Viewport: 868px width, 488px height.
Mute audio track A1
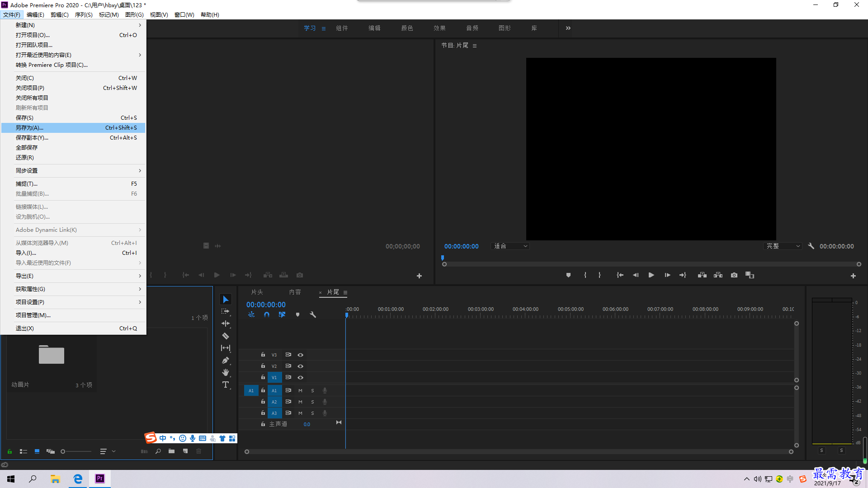click(x=300, y=390)
